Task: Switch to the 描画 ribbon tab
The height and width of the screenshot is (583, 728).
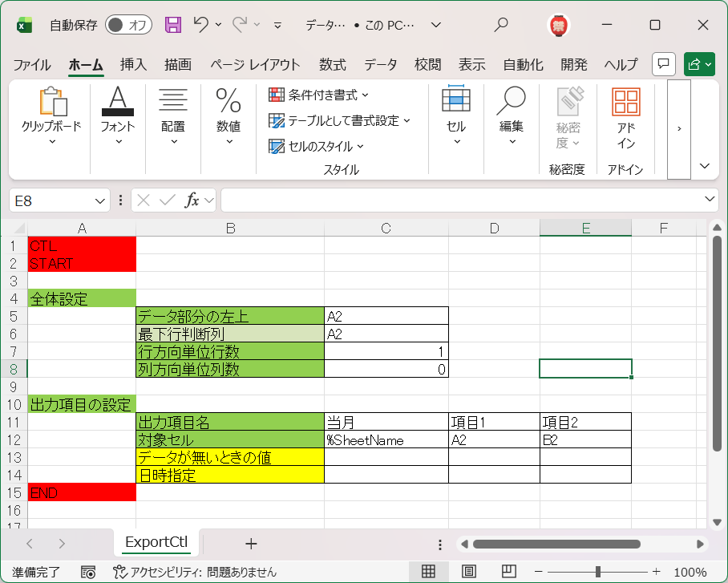Action: (178, 65)
